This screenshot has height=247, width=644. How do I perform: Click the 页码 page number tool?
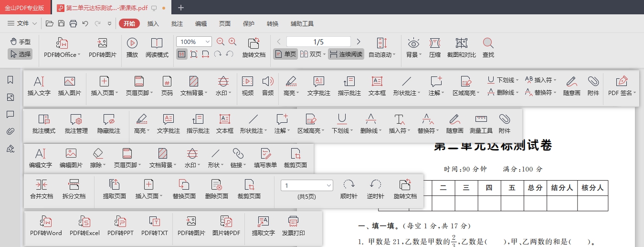coord(167,86)
